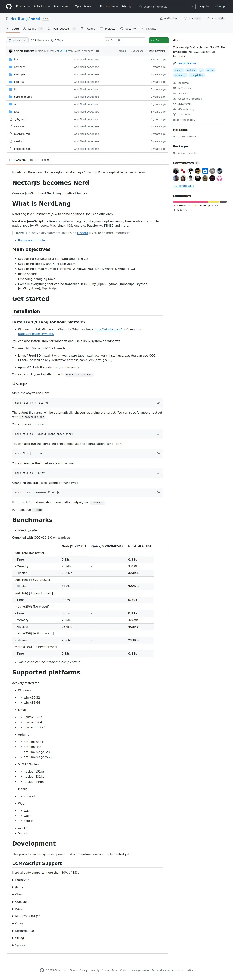The width and height of the screenshot is (233, 980).
Task: Open the Roadmap on Trello link
Action: tap(31, 240)
